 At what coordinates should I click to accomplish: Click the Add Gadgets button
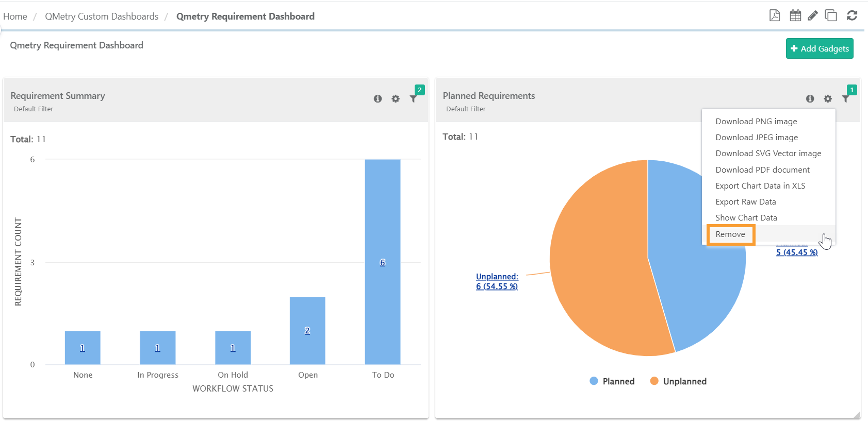click(x=820, y=48)
